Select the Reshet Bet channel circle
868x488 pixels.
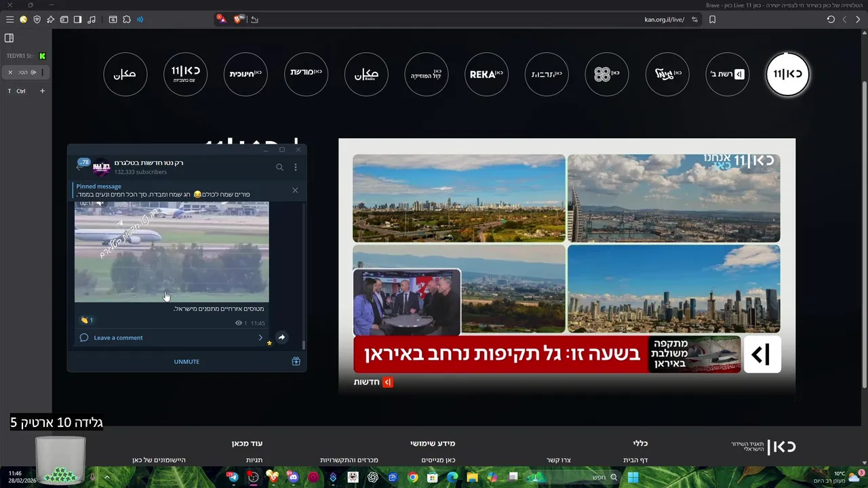(728, 75)
